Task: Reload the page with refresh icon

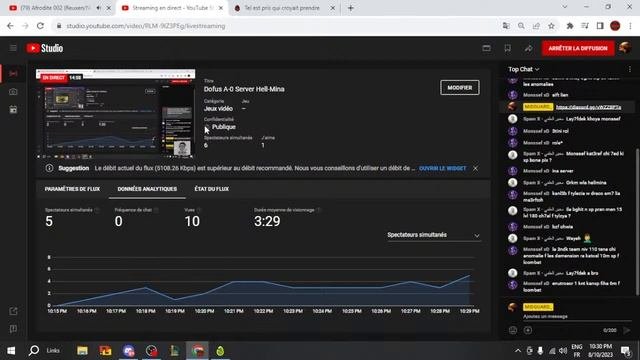Action: point(40,26)
